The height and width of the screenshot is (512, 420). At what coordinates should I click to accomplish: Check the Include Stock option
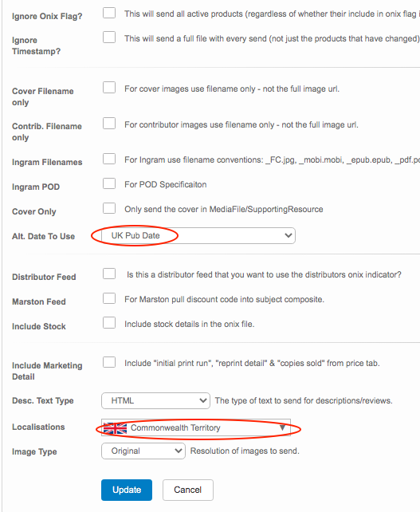[x=109, y=323]
